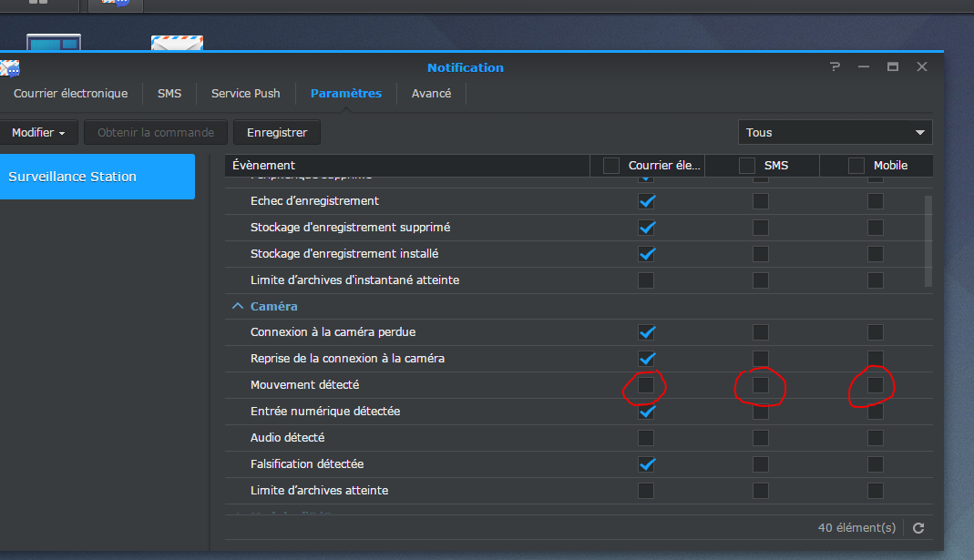Select Surveillance Station in the sidebar
Screen dimensions: 974x560
tap(97, 177)
